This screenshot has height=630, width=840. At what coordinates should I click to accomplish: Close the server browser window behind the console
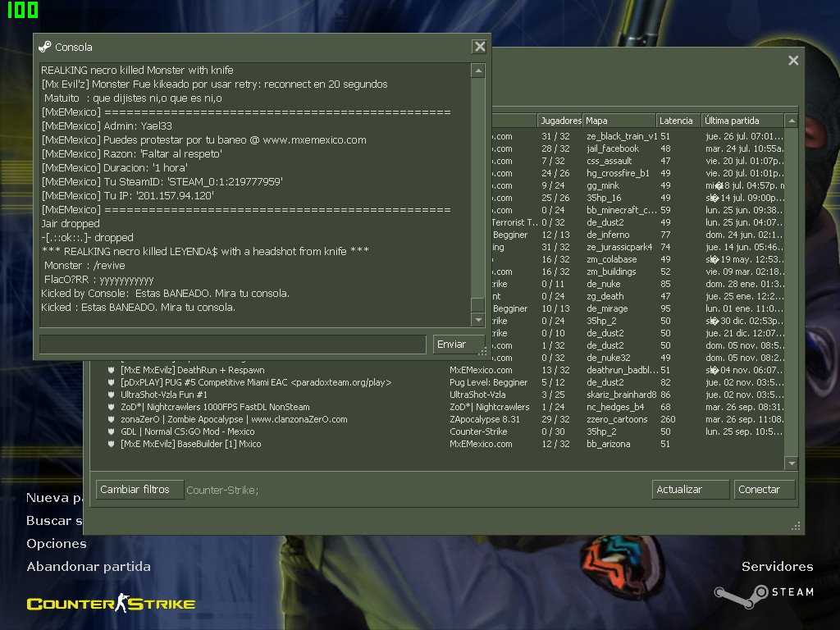tap(793, 61)
